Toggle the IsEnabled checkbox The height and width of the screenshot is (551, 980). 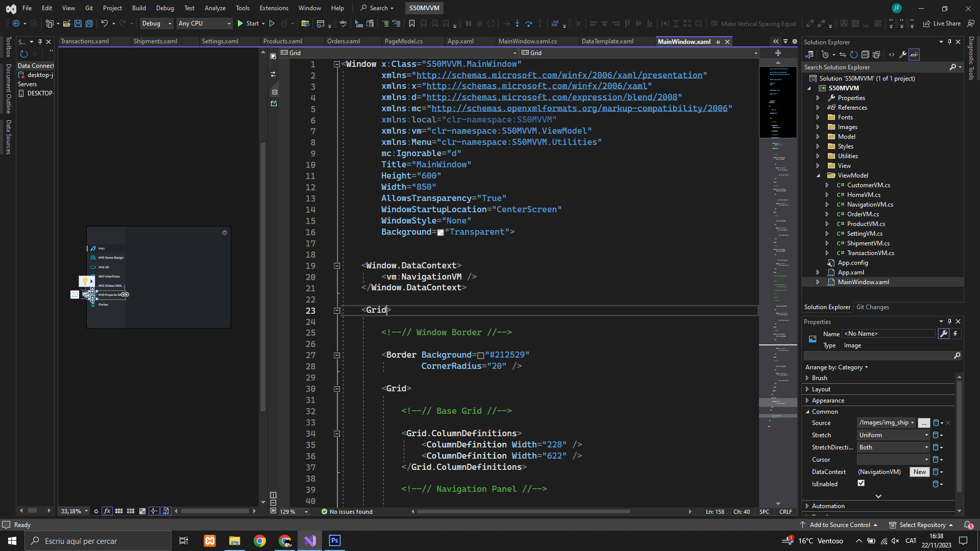(x=861, y=483)
